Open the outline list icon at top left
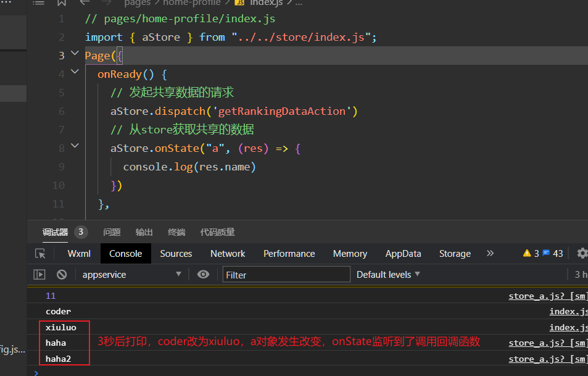Screen dimensions: 588x376 pos(39,3)
